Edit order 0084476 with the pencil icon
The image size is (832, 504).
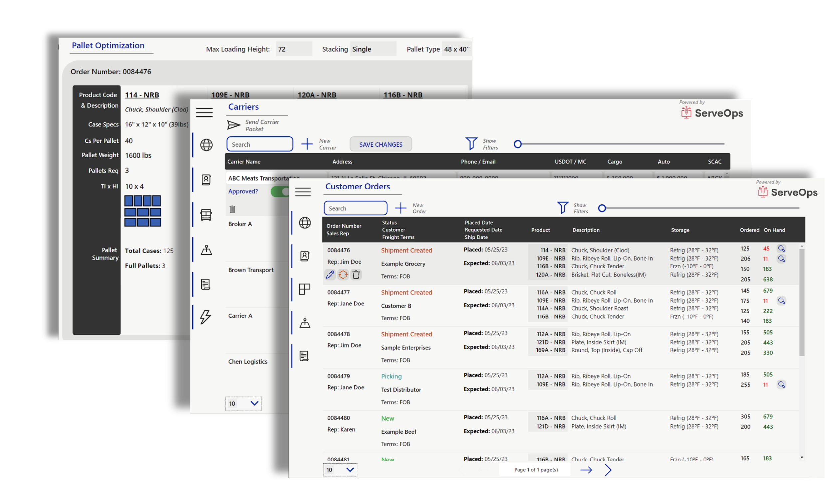pos(330,275)
